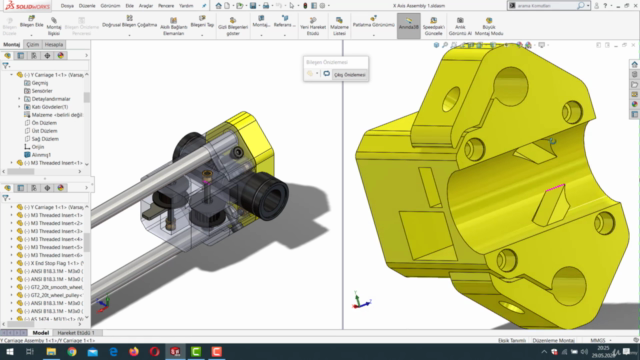The image size is (640, 360).
Task: Click upper tree horizontal scrollbar thumb
Action: 20,171
